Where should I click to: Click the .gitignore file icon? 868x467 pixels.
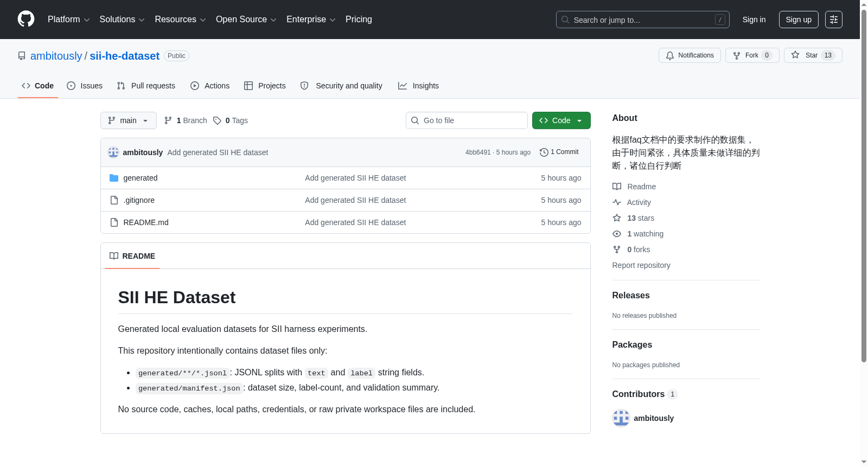114,200
